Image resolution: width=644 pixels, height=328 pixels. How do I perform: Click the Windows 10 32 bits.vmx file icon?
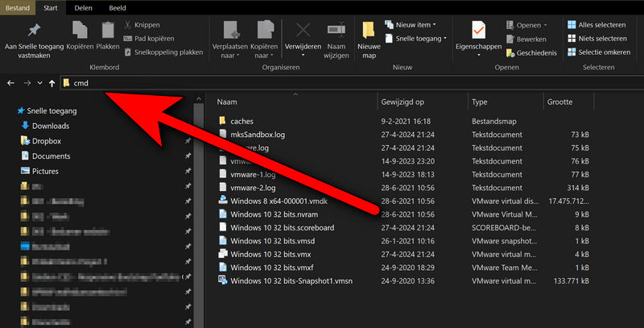tap(223, 254)
